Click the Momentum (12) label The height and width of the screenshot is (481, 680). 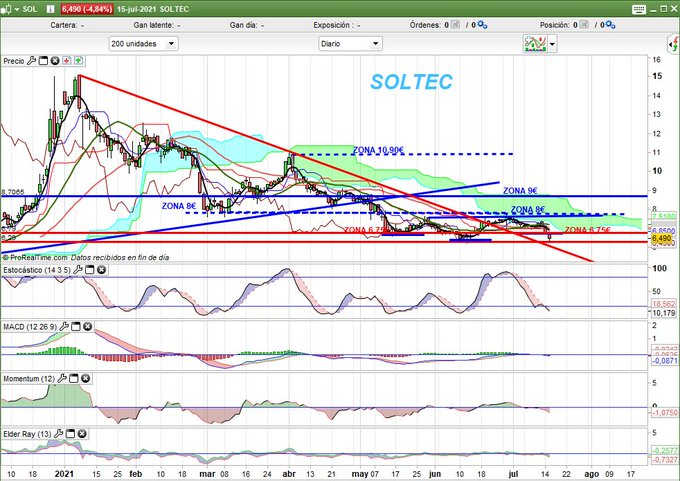(x=29, y=379)
